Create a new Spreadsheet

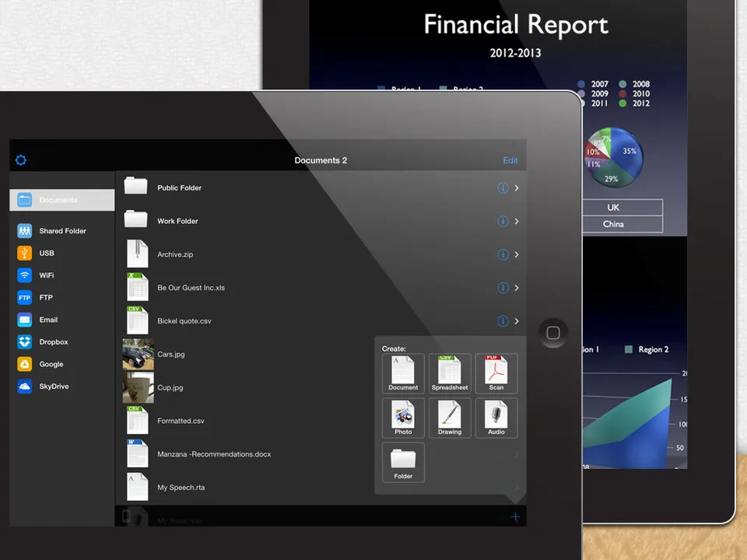point(449,373)
